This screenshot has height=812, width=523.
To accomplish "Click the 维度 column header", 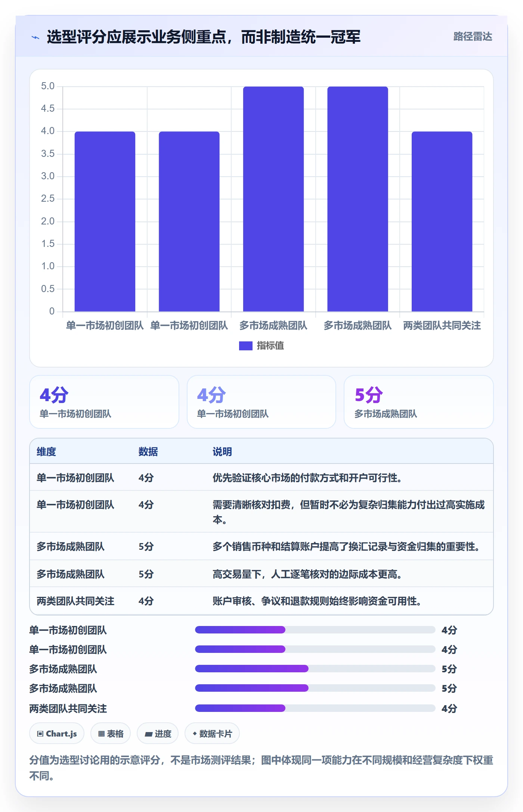I will tap(46, 452).
